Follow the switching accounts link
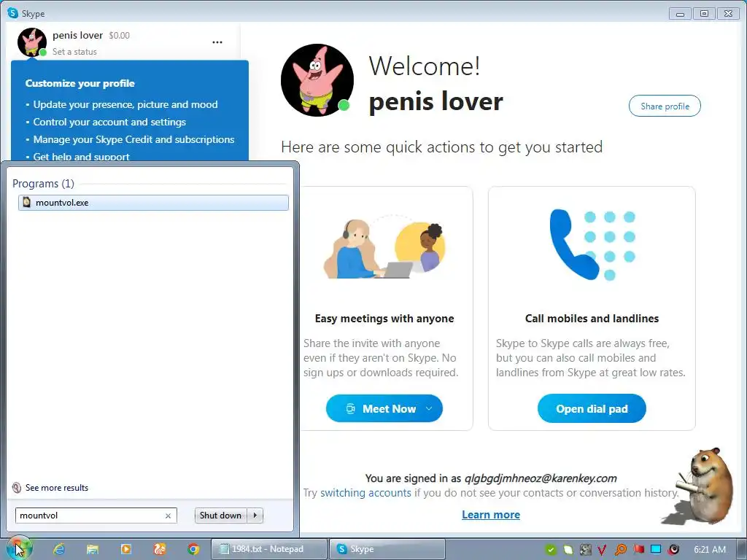Screen dimensions: 747x560 (365, 493)
